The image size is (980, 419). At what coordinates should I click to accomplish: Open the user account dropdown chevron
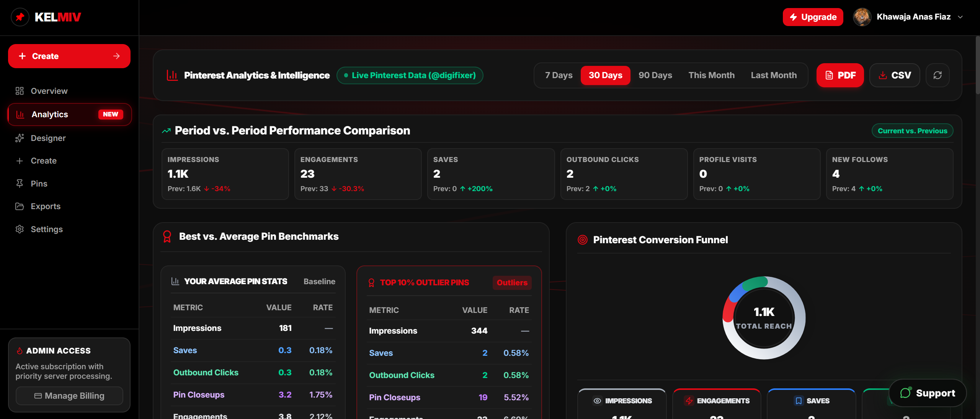click(x=960, y=17)
